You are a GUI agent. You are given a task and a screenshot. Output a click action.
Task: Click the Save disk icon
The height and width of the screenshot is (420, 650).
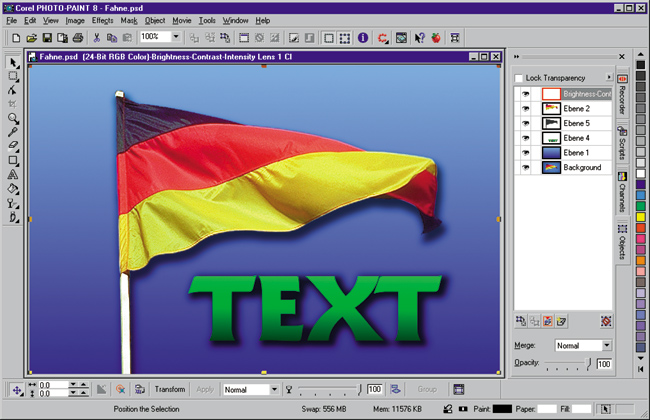pyautogui.click(x=48, y=38)
